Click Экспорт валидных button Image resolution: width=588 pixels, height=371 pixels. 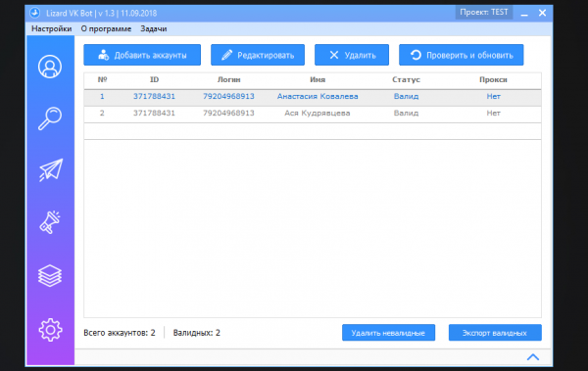tap(495, 333)
